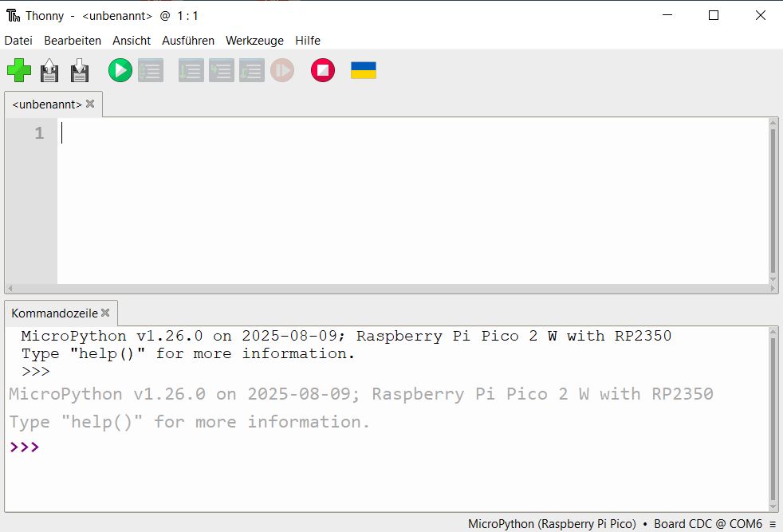Start debugging the current script

click(x=151, y=71)
